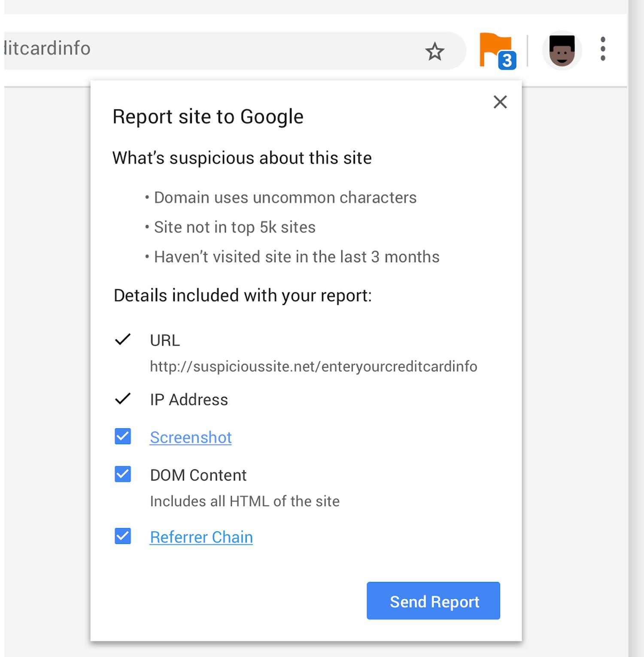The image size is (644, 657).
Task: Toggle the Referrer Chain checkbox
Action: [123, 536]
